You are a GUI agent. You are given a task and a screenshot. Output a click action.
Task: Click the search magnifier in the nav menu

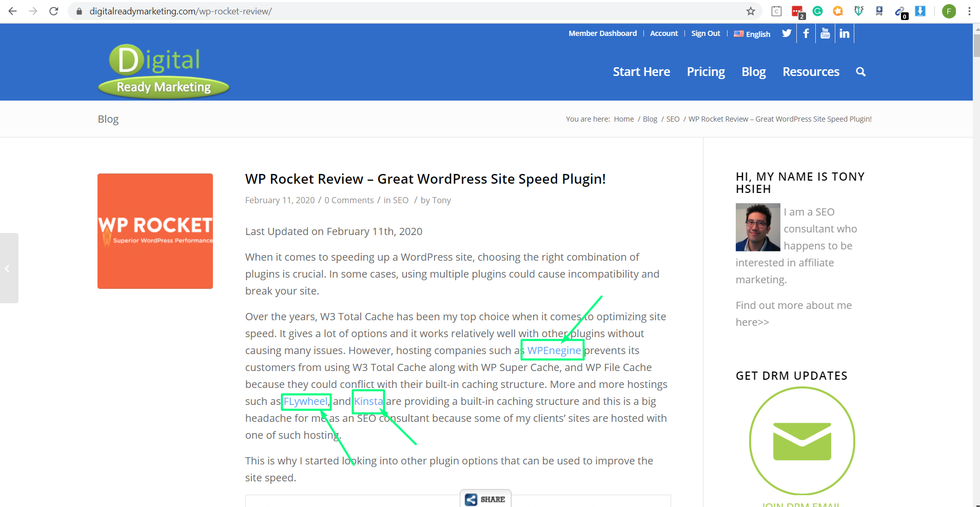click(x=860, y=72)
